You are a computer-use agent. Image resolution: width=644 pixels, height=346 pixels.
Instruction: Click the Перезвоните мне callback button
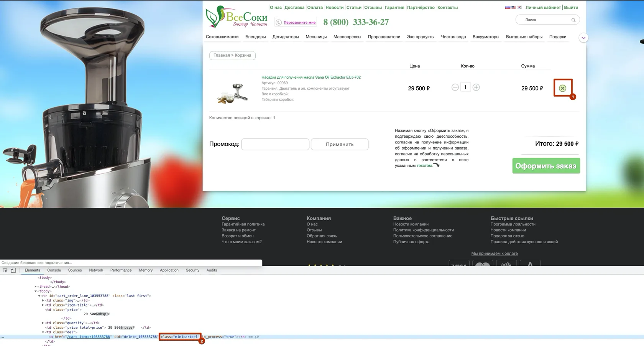pyautogui.click(x=296, y=22)
